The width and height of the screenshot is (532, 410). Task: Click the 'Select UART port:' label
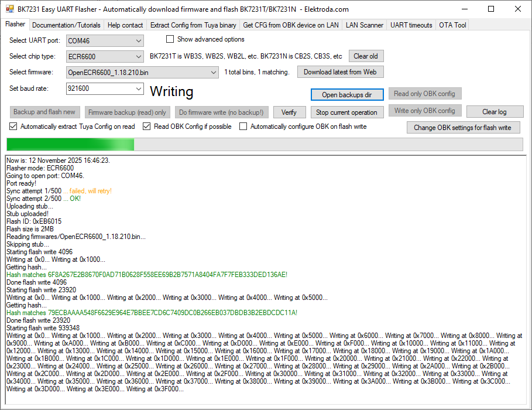(35, 40)
